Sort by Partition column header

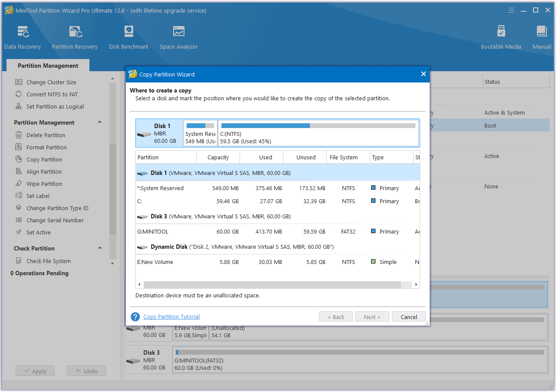[x=166, y=157]
